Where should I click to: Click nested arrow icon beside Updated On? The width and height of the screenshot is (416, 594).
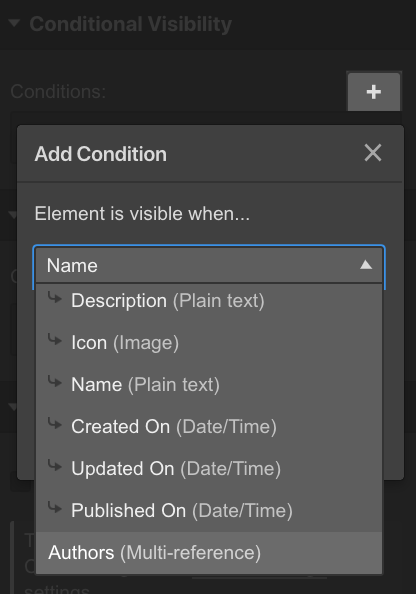[55, 466]
